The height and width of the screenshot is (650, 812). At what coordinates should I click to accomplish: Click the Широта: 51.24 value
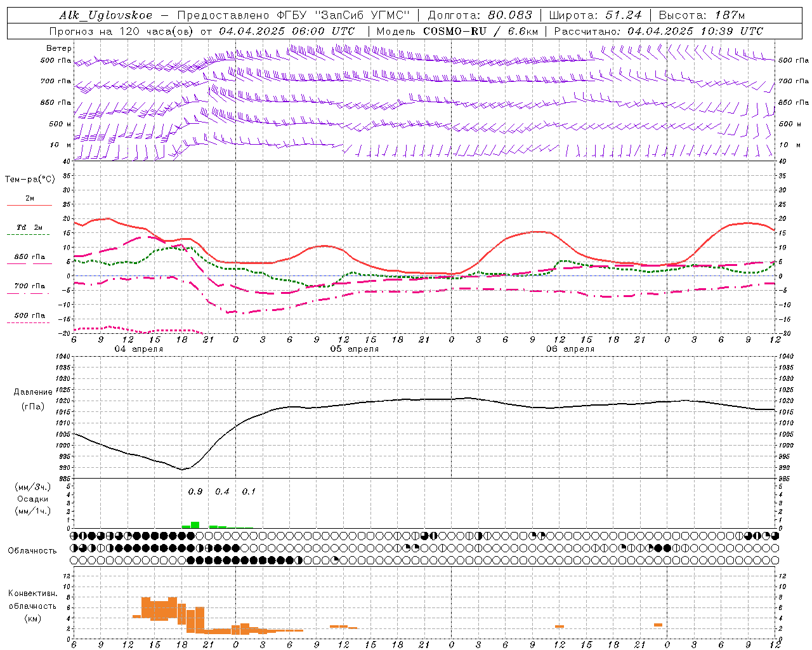[x=595, y=15]
